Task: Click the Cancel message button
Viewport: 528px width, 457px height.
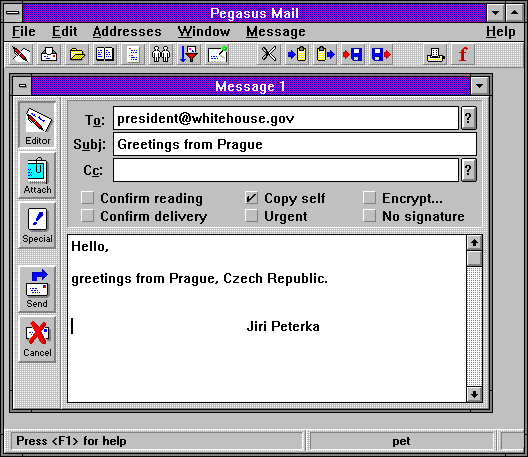Action: [x=37, y=339]
